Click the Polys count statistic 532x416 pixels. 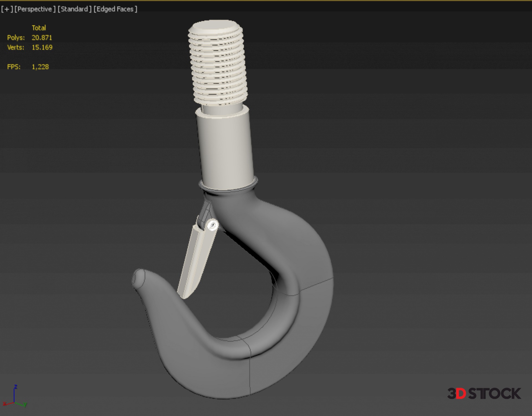point(42,38)
